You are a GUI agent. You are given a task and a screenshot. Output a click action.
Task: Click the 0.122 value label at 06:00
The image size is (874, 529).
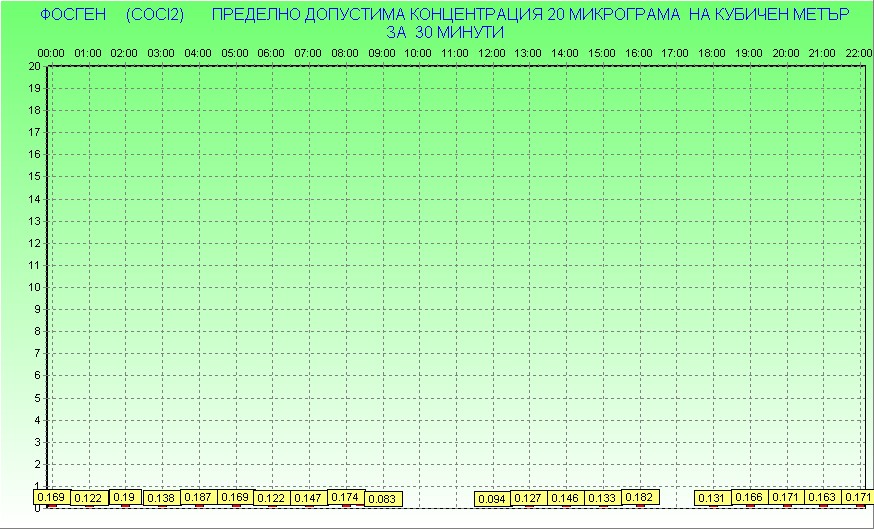tap(272, 498)
